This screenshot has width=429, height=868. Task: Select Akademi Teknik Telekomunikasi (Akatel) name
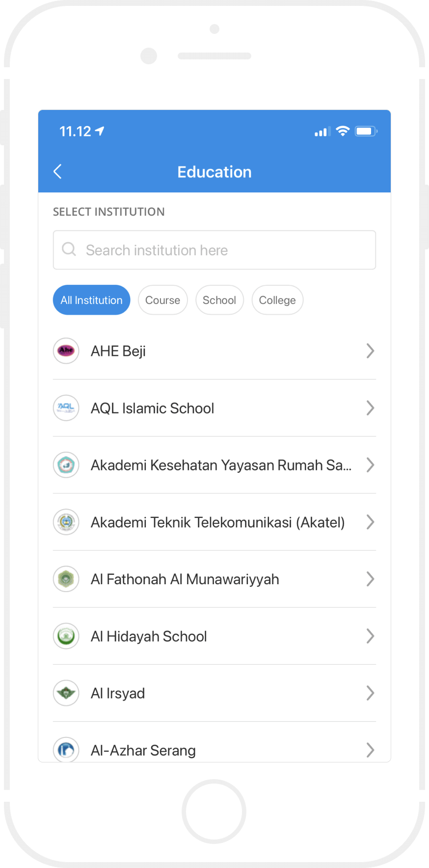click(x=217, y=522)
